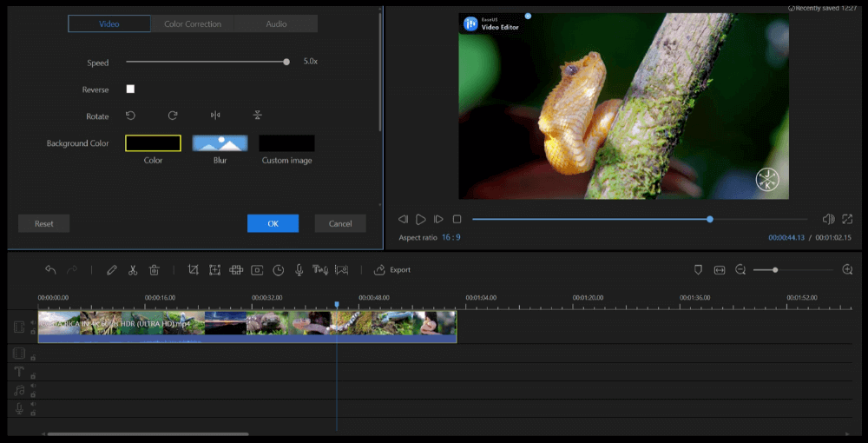Click the microphone voiceover icon in toolbar

click(299, 270)
